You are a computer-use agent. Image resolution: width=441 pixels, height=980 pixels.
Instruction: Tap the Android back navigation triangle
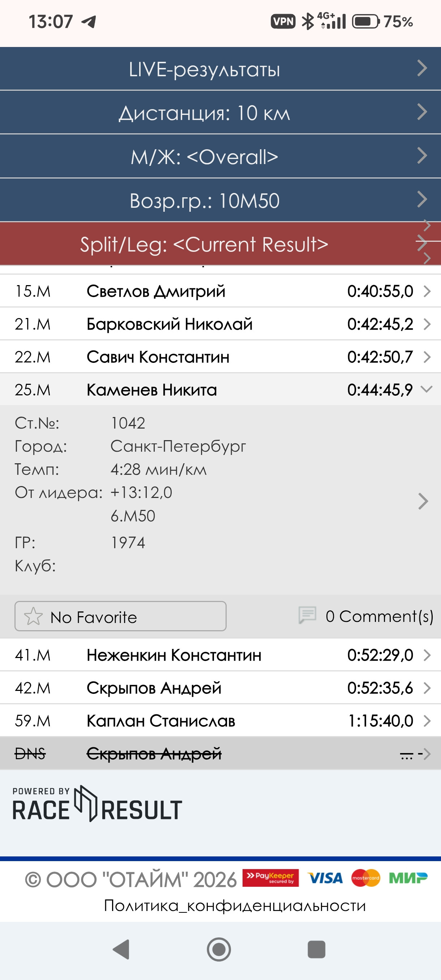[x=121, y=949]
